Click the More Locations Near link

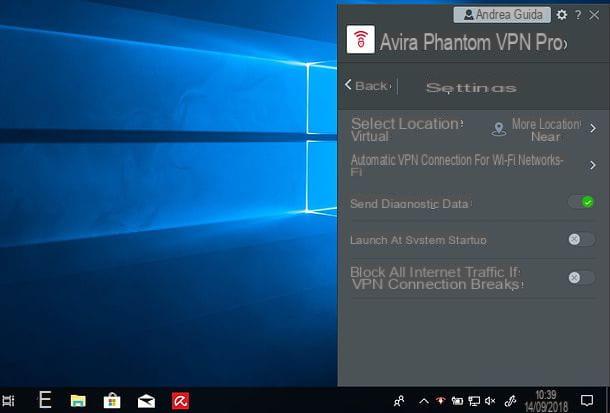(546, 130)
